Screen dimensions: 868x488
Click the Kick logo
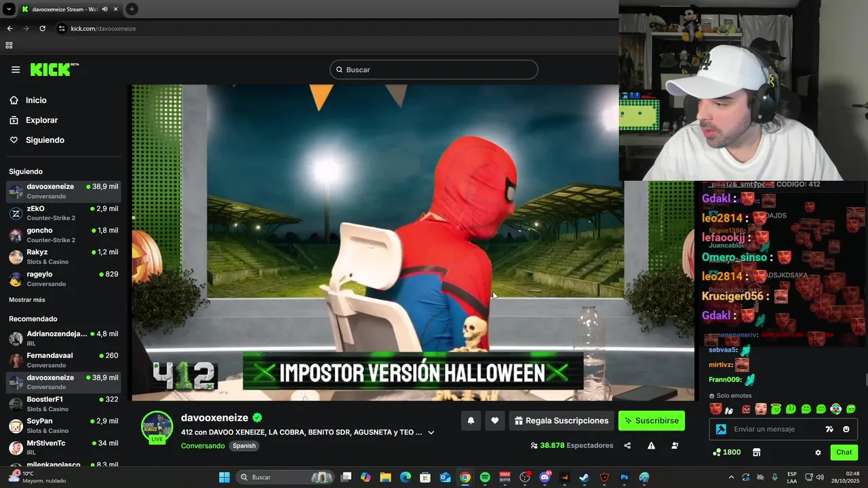pos(54,69)
